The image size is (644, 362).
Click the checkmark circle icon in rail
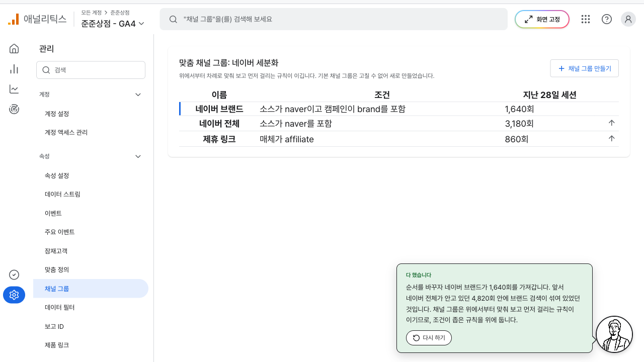pyautogui.click(x=14, y=275)
